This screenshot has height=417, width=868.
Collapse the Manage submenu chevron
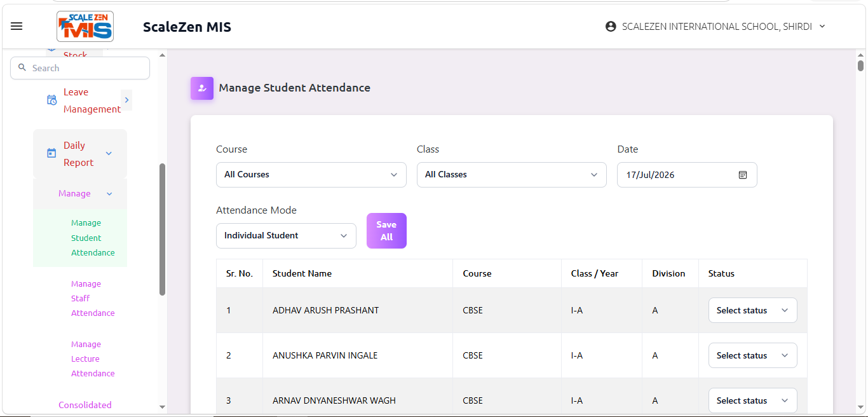tap(109, 194)
